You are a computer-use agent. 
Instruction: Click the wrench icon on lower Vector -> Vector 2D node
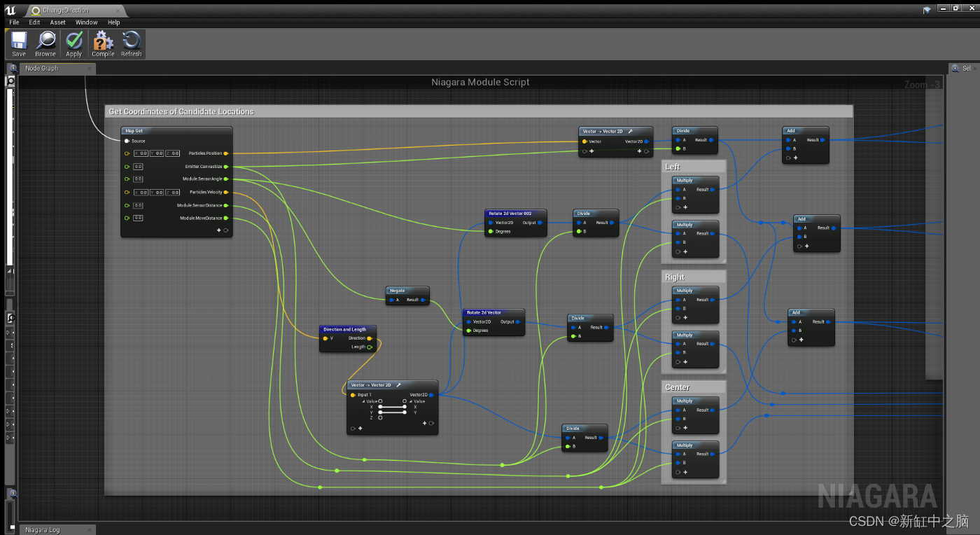tap(398, 385)
